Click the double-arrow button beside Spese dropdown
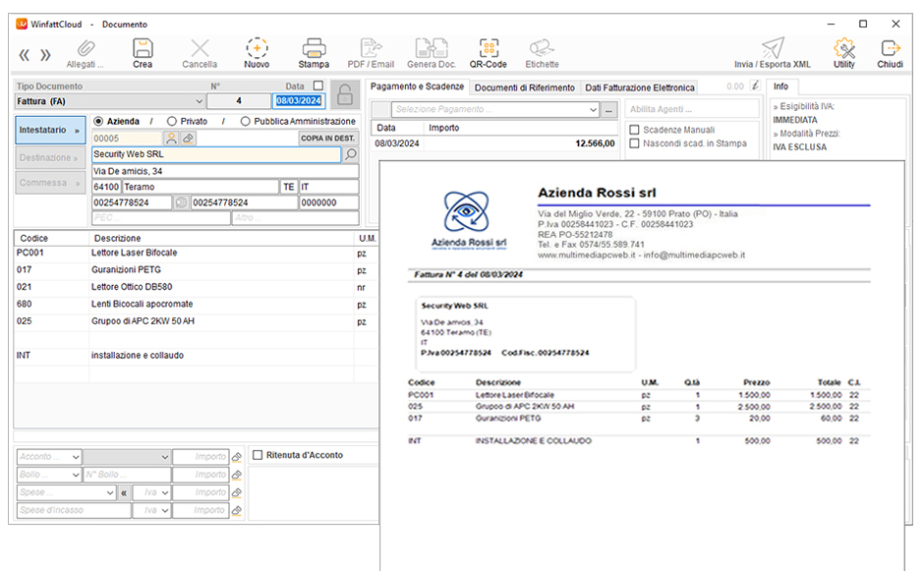 (124, 492)
